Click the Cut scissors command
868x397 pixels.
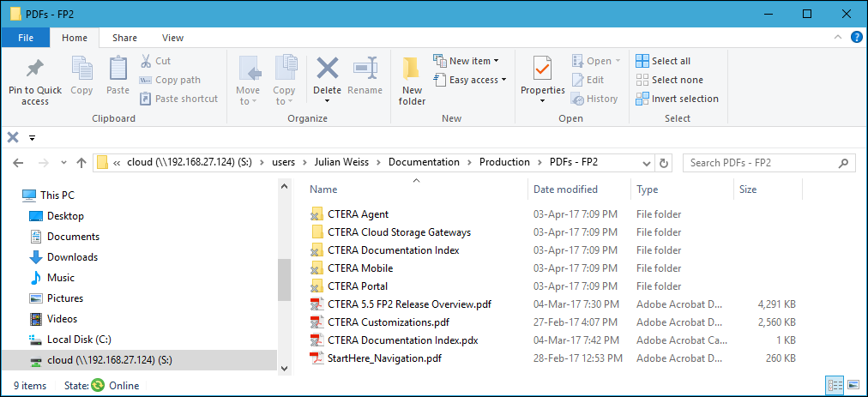point(155,61)
